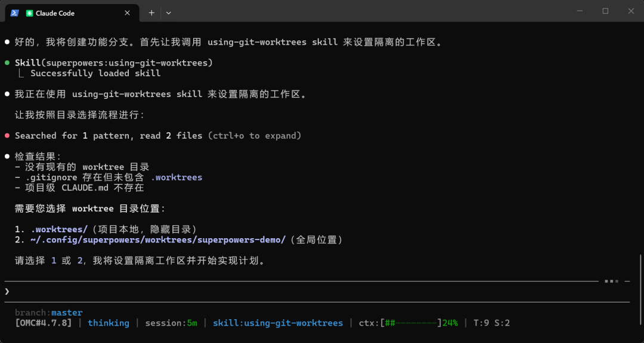Close the Claude Code tab
The height and width of the screenshot is (343, 644).
coord(128,13)
